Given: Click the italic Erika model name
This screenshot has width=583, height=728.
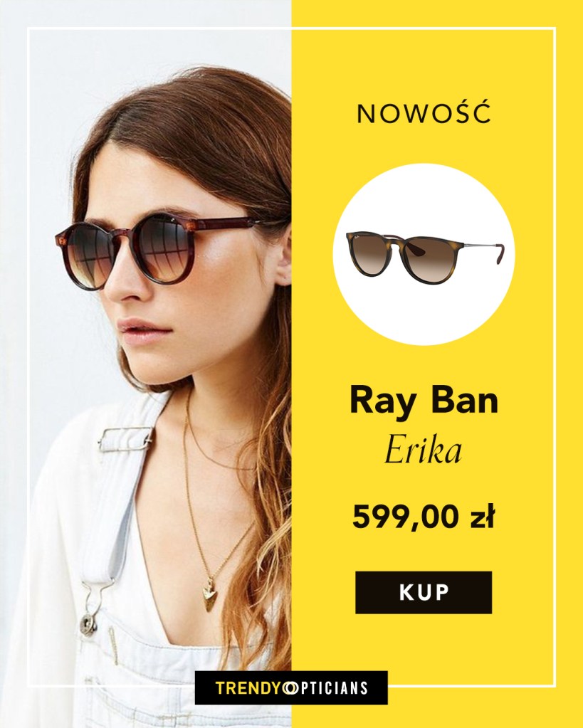Looking at the screenshot, I should (x=424, y=450).
